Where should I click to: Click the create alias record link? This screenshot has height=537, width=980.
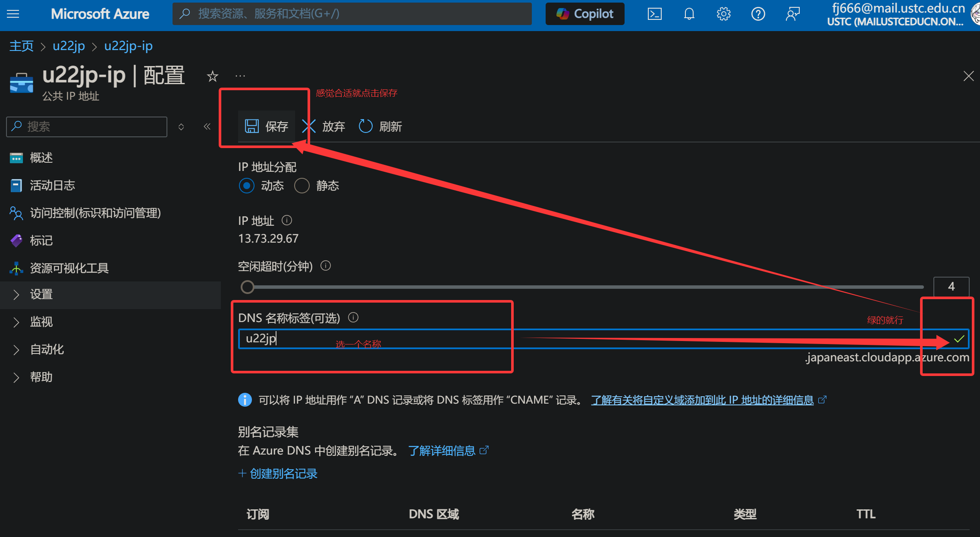(278, 474)
